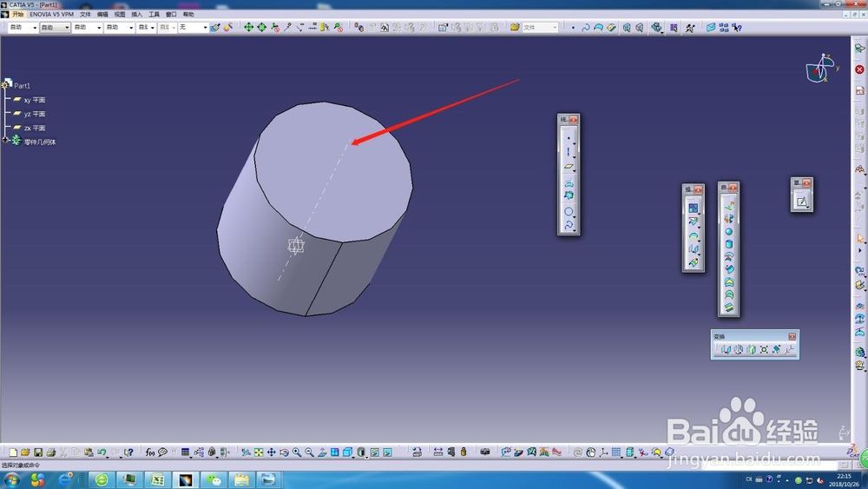
Task: Open the first 自动 dropdown
Action: click(x=23, y=27)
